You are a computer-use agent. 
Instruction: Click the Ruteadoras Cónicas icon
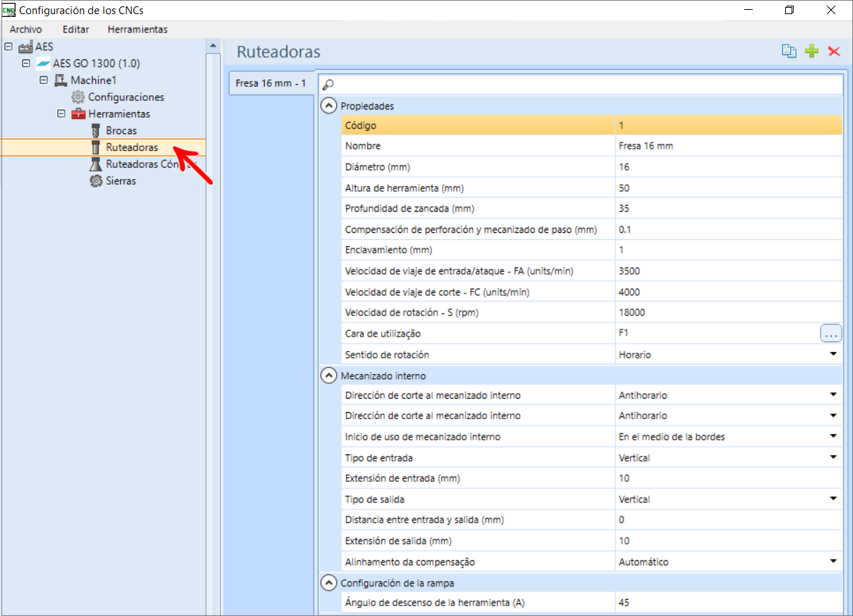(x=96, y=164)
